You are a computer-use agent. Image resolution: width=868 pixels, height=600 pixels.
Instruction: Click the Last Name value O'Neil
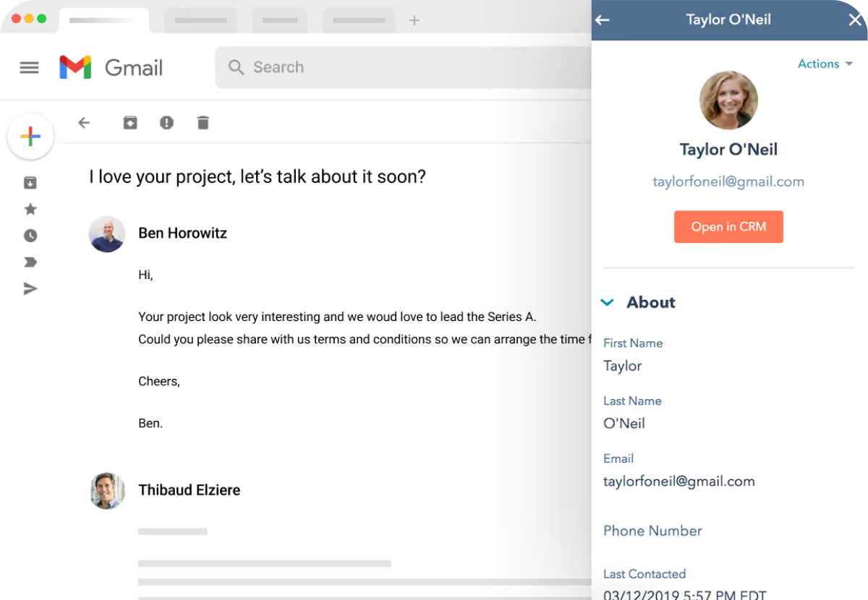click(624, 424)
